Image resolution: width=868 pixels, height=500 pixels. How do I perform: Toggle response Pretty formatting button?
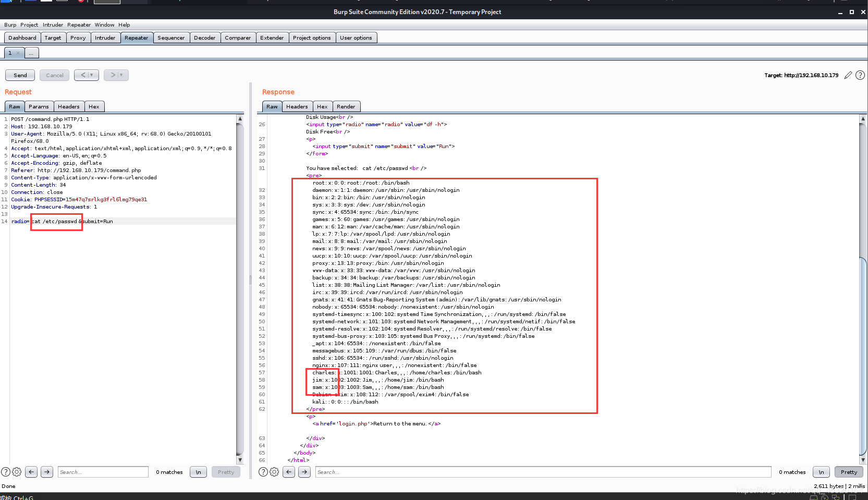point(849,472)
